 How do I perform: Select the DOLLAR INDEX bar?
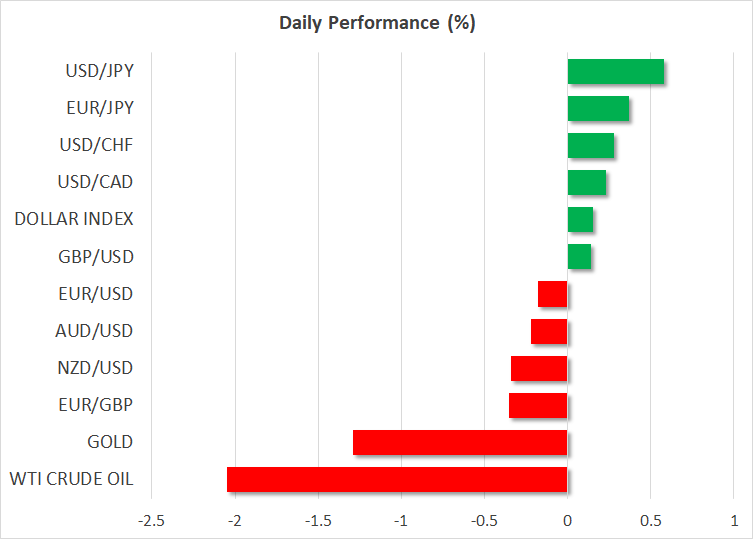[x=580, y=220]
